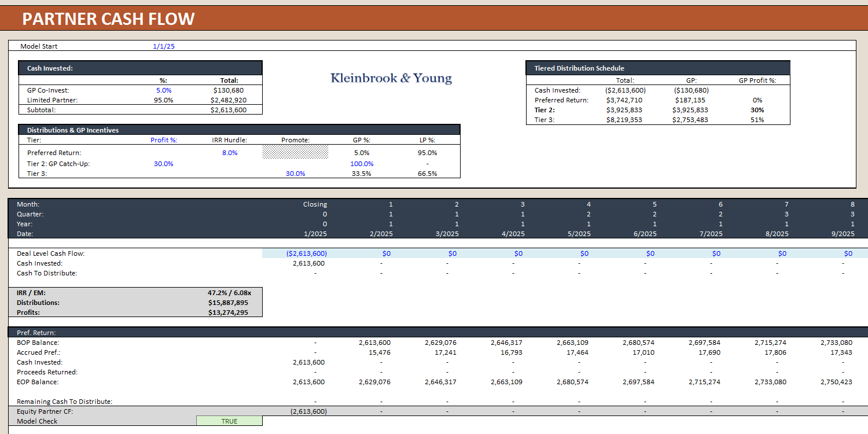Click the Tier 3 LP % value 66.5%

[428, 174]
